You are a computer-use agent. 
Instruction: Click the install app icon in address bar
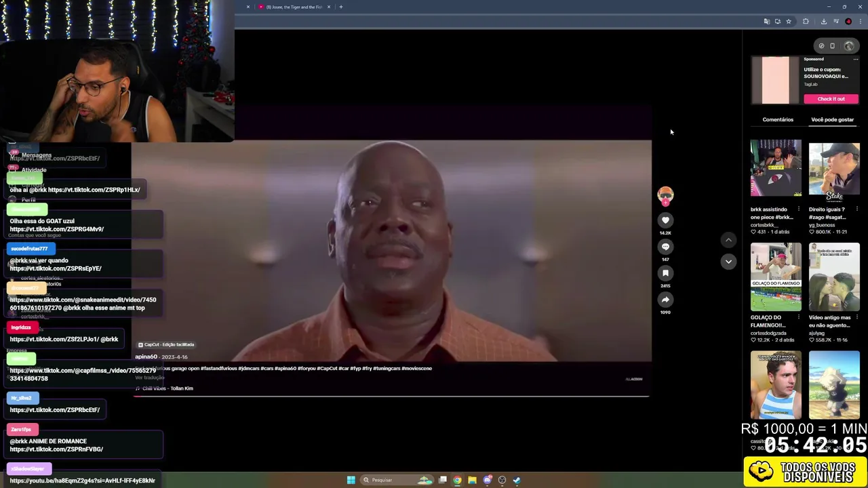[x=778, y=22]
